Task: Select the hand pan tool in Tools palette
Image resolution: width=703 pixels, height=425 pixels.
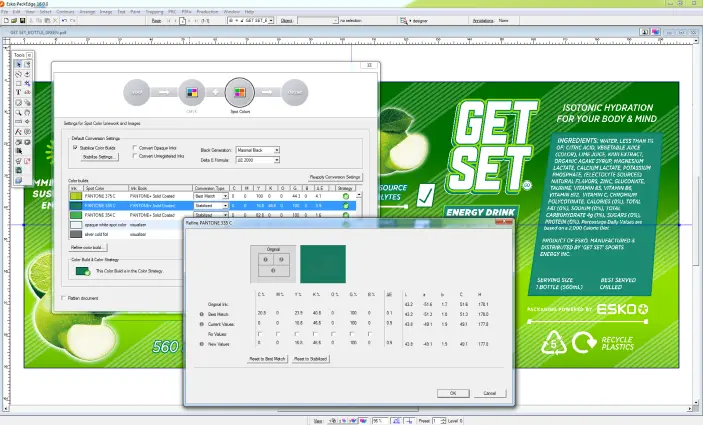Action: pyautogui.click(x=27, y=113)
